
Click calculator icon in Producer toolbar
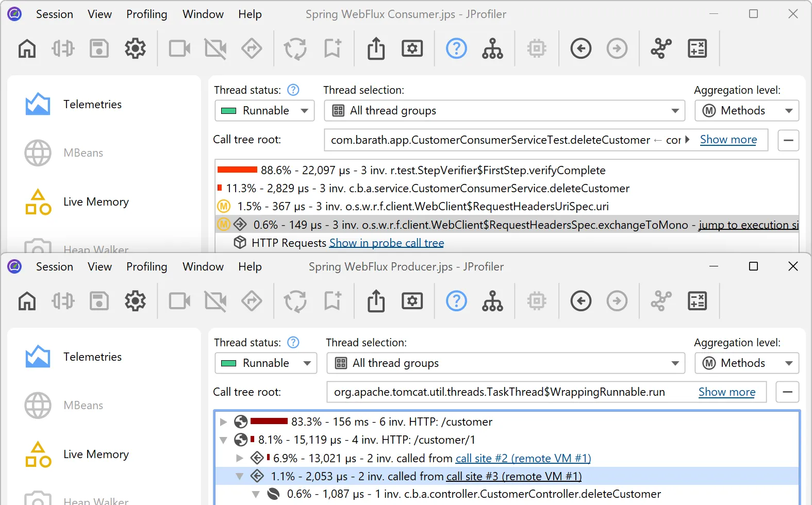click(698, 301)
